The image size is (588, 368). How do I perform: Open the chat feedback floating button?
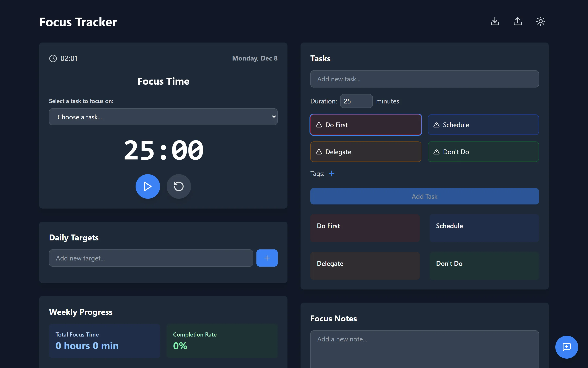(x=567, y=347)
